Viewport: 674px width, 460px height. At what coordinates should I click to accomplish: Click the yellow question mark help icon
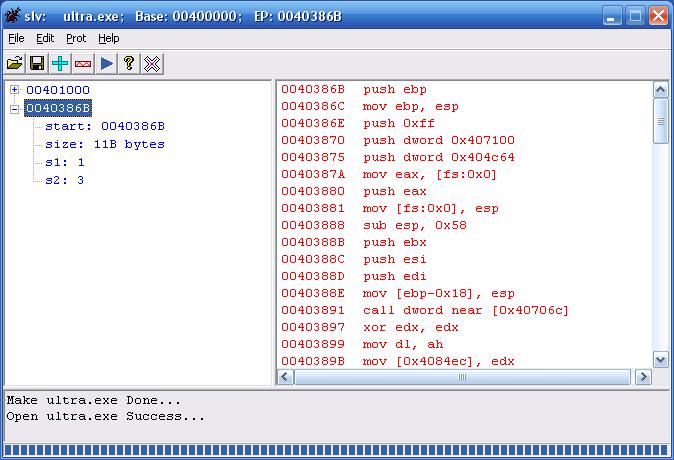tap(129, 64)
